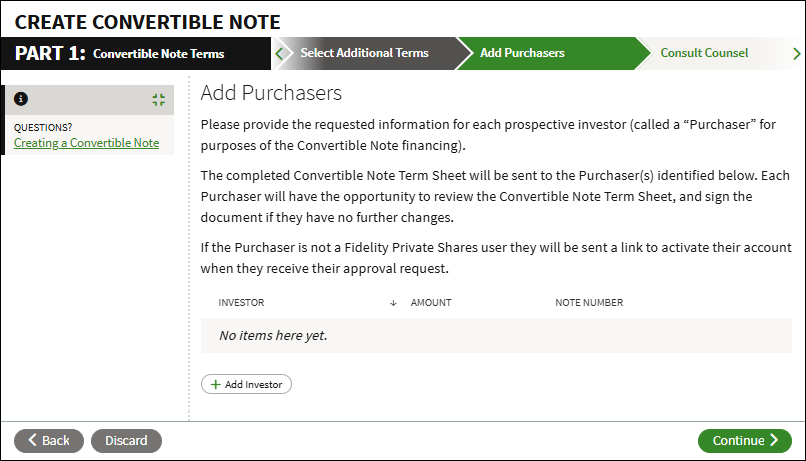Discard the convertible note draft
The image size is (806, 461).
[126, 441]
